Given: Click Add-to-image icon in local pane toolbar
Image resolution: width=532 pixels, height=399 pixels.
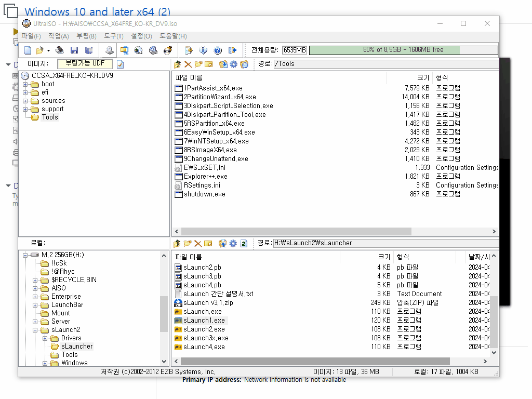Looking at the screenshot, I should (x=222, y=243).
